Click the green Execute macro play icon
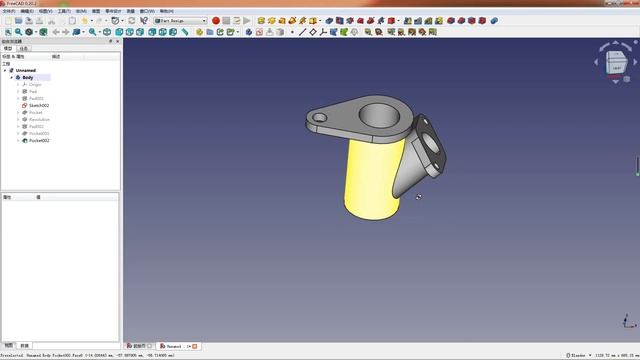 (247, 20)
